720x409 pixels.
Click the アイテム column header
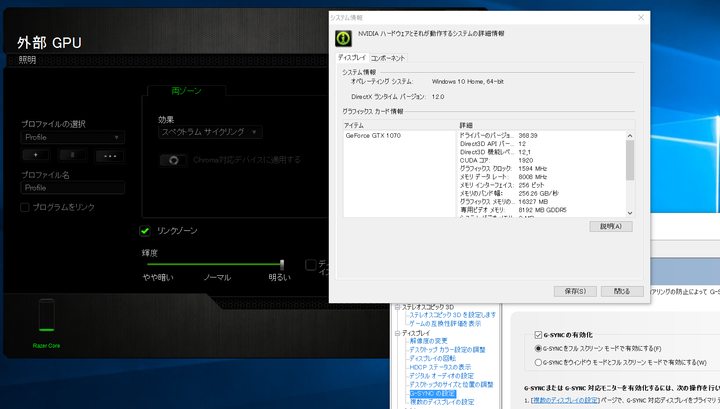coord(399,125)
